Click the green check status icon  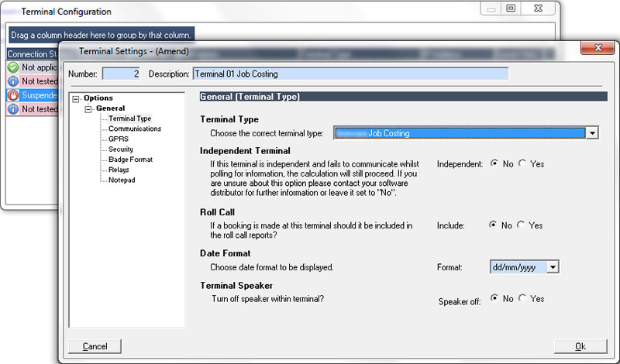(x=12, y=67)
